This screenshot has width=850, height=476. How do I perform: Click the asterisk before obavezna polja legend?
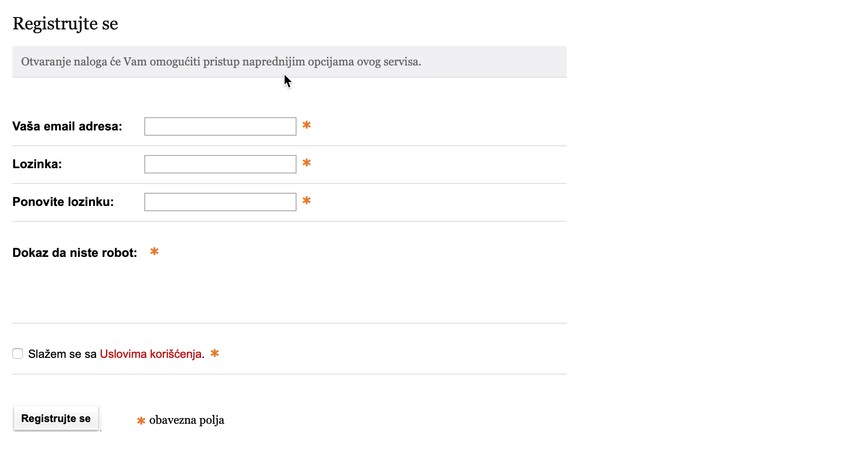(x=141, y=421)
